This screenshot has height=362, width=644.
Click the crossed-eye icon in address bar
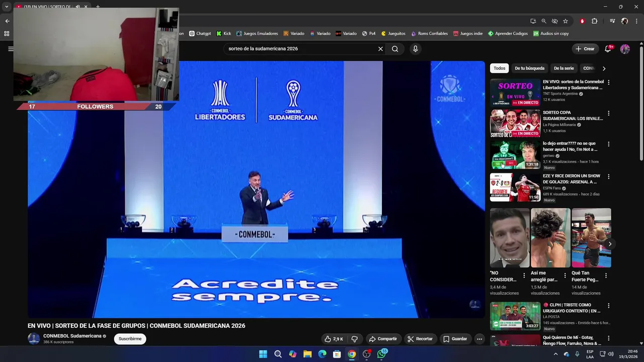coord(554,21)
